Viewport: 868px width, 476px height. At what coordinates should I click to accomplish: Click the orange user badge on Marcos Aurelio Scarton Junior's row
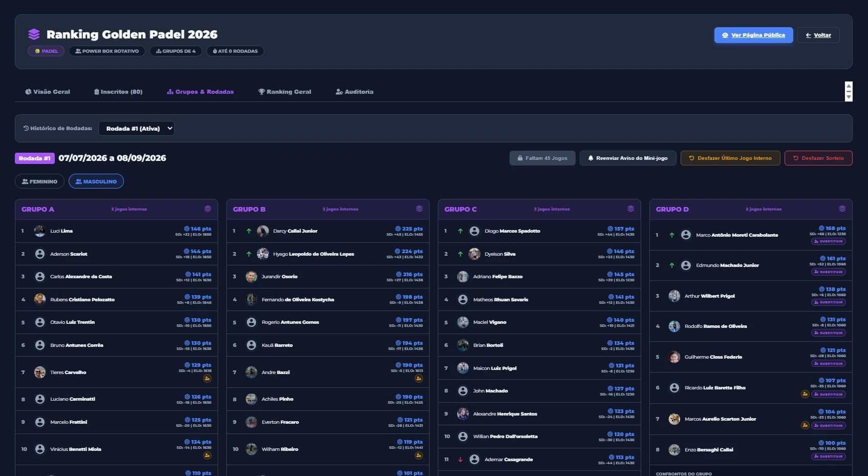(805, 425)
